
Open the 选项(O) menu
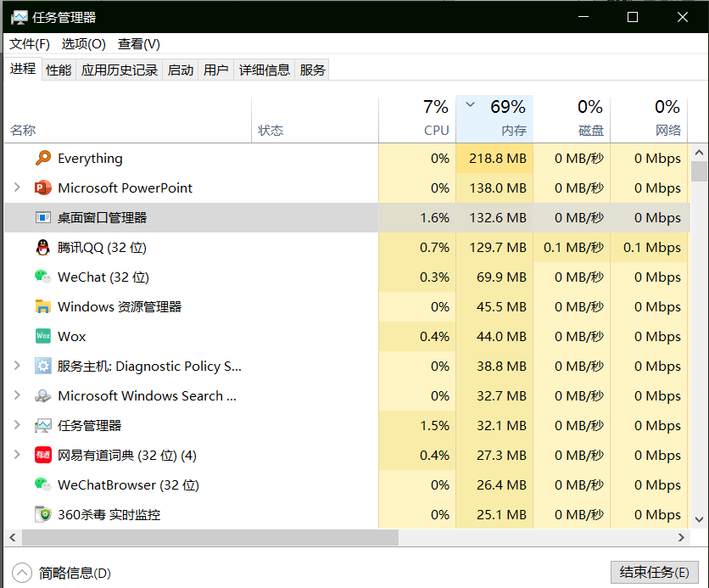pyautogui.click(x=84, y=44)
